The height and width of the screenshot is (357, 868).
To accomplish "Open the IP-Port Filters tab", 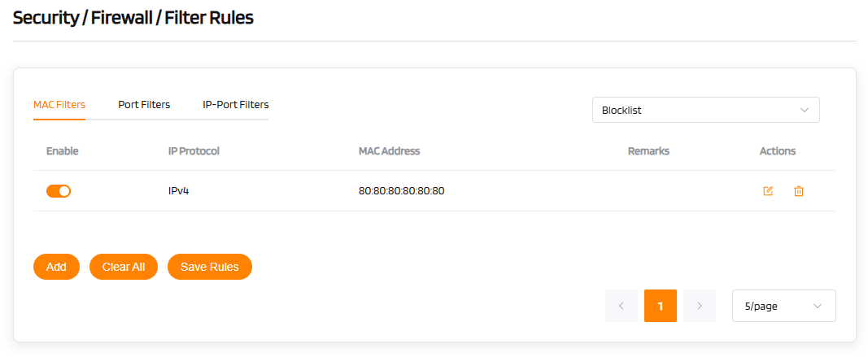I will (x=235, y=104).
